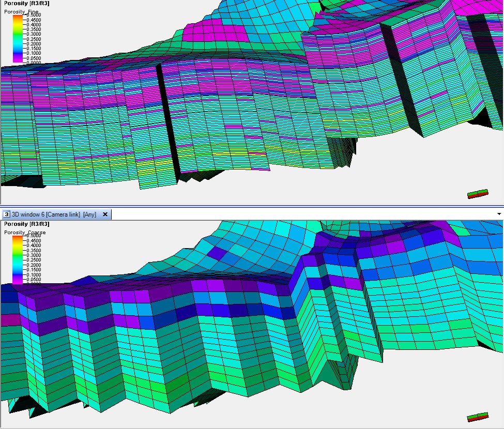Click the green middle segment of the coarse legend
The image size is (504, 429).
[17, 256]
